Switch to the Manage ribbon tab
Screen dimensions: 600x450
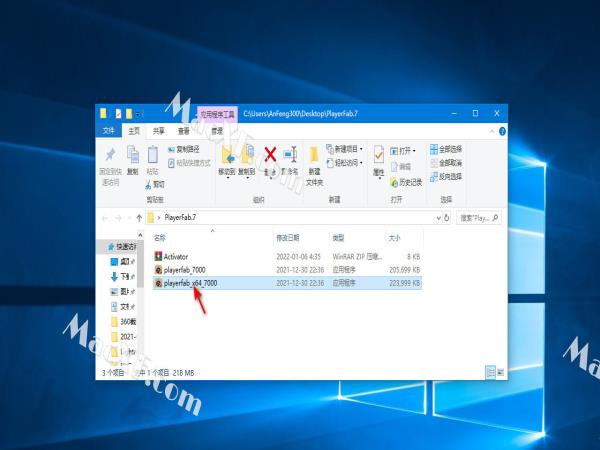click(217, 131)
